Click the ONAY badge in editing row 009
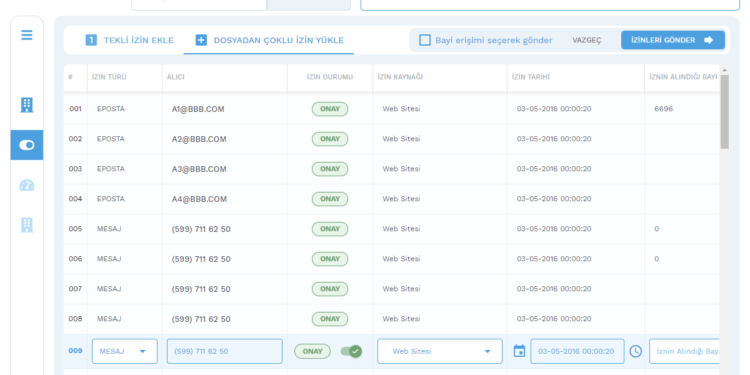The height and width of the screenshot is (375, 750). (x=312, y=351)
